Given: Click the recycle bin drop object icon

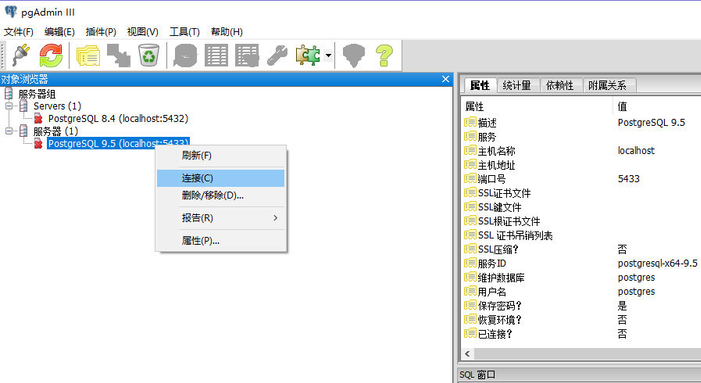Looking at the screenshot, I should (149, 55).
